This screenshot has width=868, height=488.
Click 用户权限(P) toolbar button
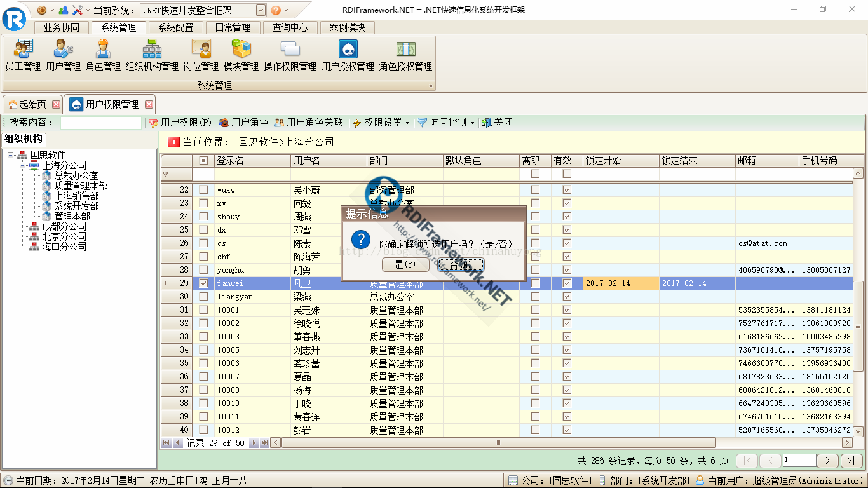click(x=180, y=123)
